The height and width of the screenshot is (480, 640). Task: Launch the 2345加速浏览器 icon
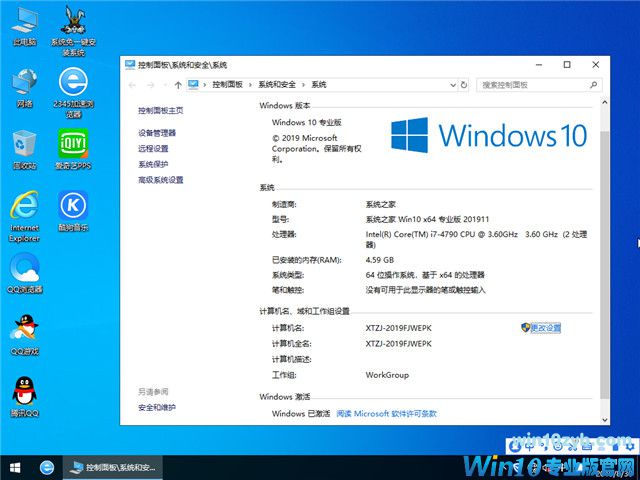pyautogui.click(x=73, y=93)
